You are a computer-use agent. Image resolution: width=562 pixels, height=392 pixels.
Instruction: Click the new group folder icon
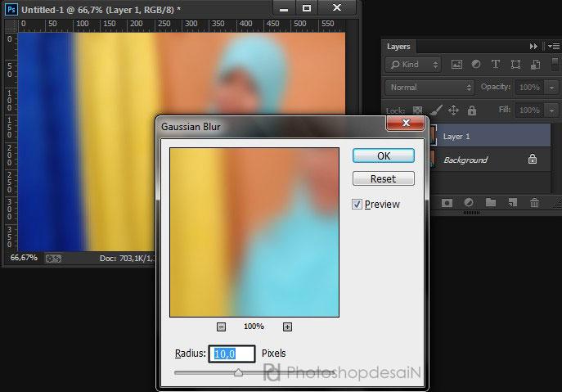tap(491, 202)
